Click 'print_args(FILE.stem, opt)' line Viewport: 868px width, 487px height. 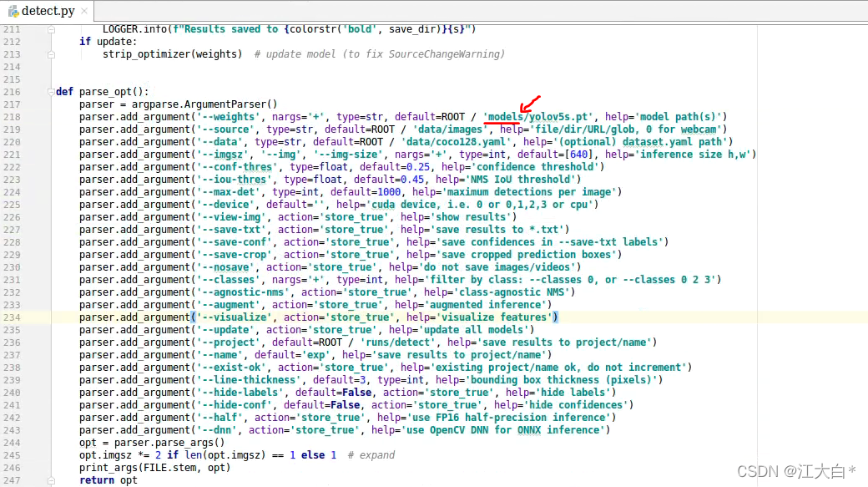pyautogui.click(x=155, y=468)
